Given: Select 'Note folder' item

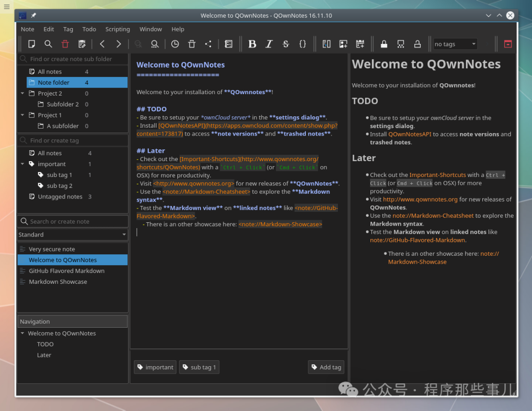Looking at the screenshot, I should pos(77,82).
